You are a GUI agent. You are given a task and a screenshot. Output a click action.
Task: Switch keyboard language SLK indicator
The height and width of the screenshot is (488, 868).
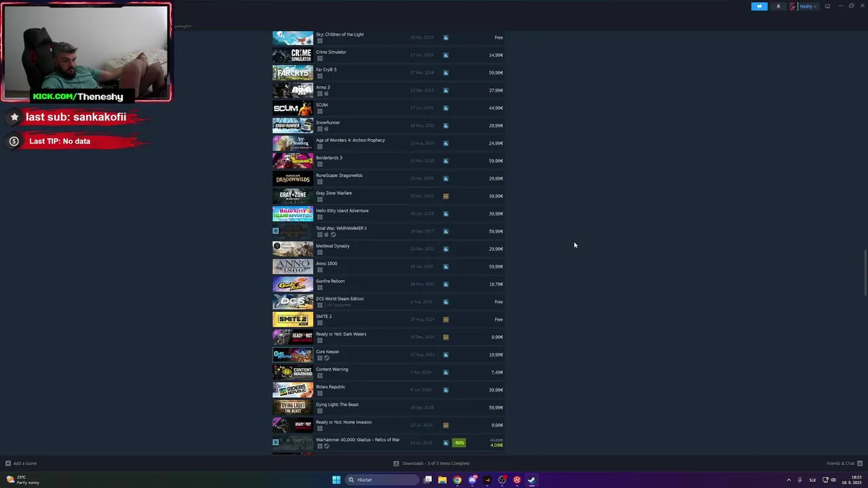point(812,480)
